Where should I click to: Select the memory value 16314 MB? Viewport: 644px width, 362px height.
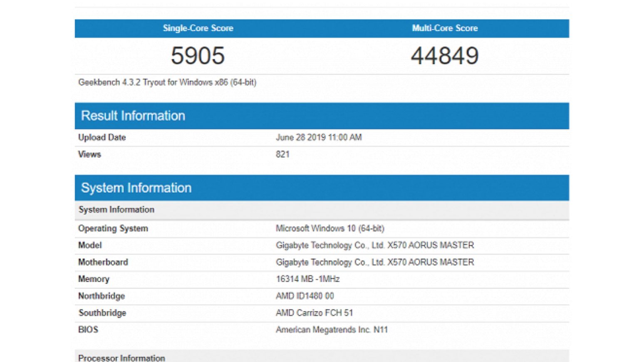pos(307,279)
